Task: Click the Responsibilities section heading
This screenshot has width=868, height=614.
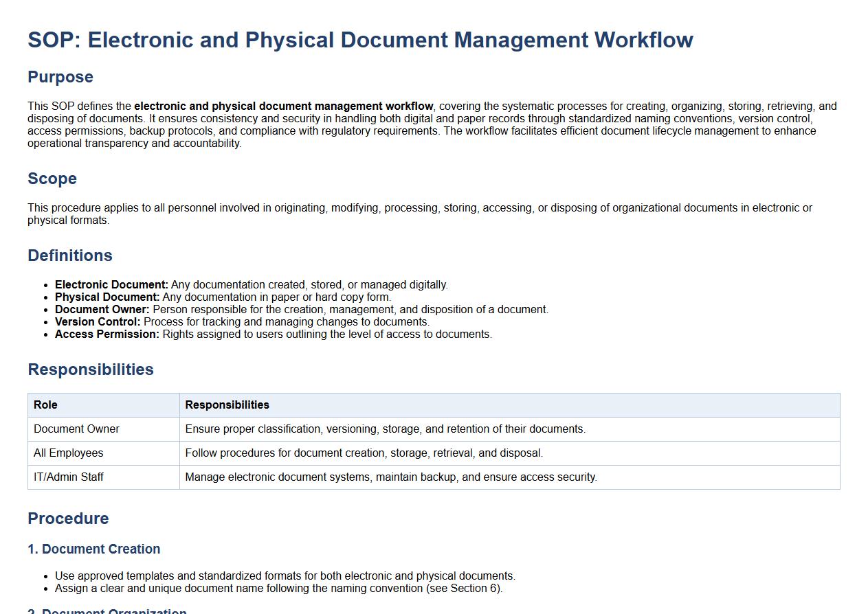Action: [x=91, y=369]
